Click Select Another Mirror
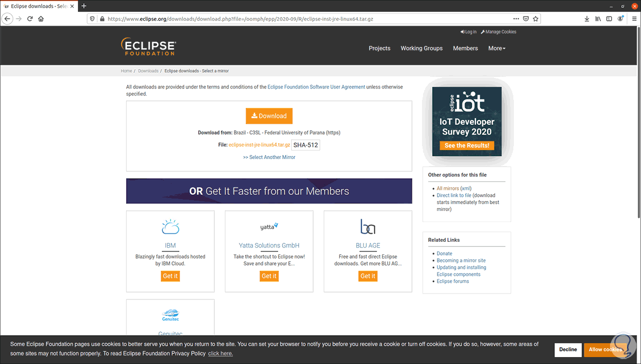The width and height of the screenshot is (641, 364). 269,157
